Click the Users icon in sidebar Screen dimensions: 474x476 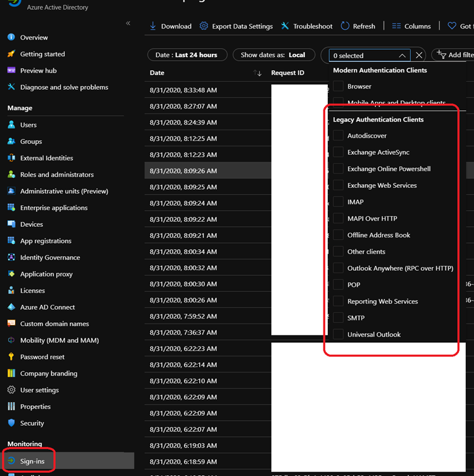(x=11, y=125)
